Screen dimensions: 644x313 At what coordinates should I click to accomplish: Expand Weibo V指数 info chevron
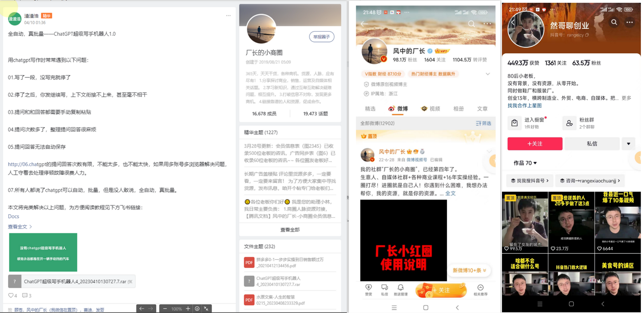488,74
